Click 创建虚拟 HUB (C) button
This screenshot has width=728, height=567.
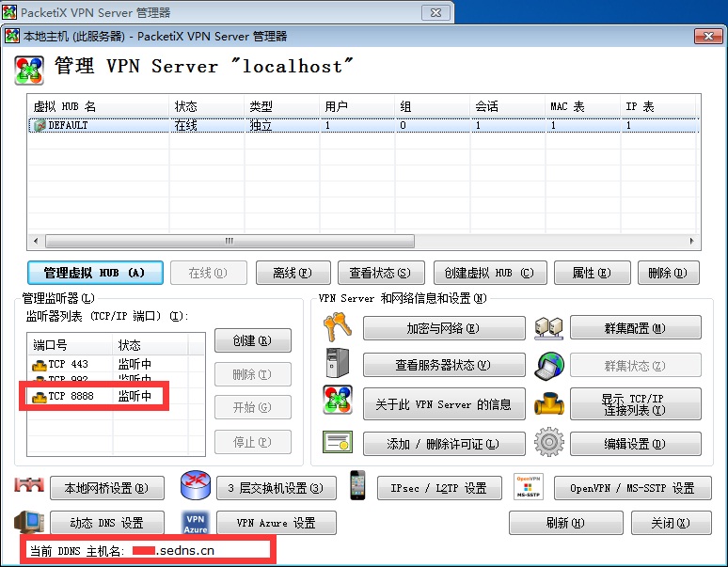[x=490, y=273]
